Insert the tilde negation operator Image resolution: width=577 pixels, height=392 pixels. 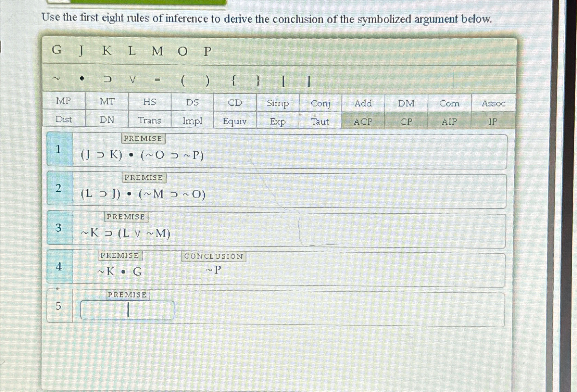tap(56, 78)
